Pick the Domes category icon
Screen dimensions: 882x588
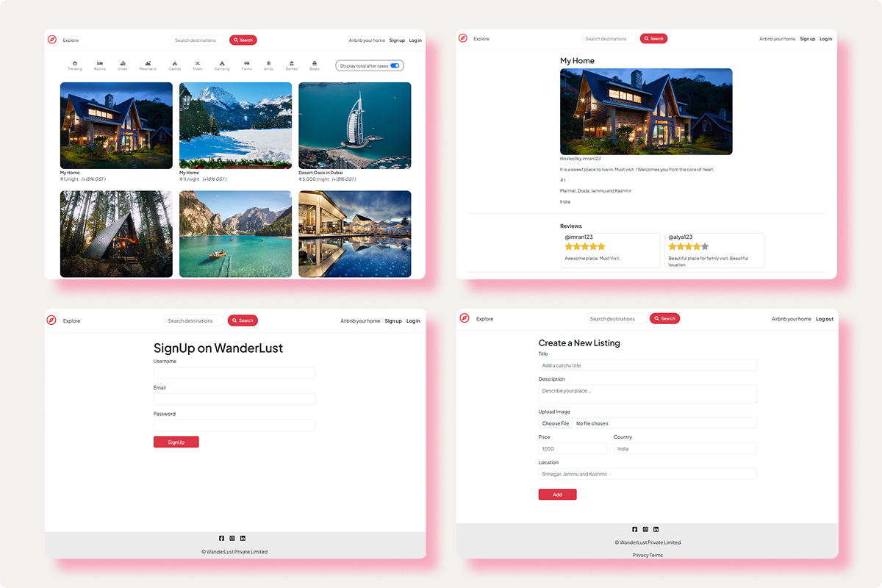click(292, 64)
